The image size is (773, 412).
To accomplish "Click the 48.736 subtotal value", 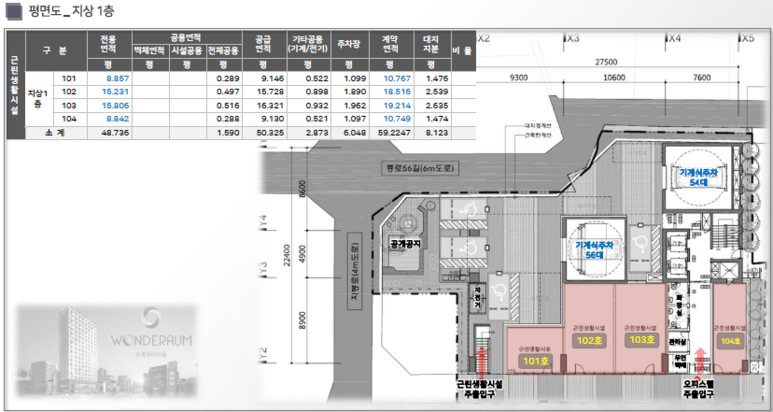I will [x=116, y=133].
